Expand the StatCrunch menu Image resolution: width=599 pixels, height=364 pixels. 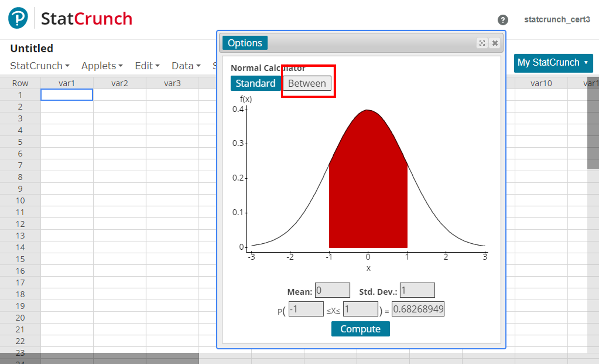pos(40,66)
